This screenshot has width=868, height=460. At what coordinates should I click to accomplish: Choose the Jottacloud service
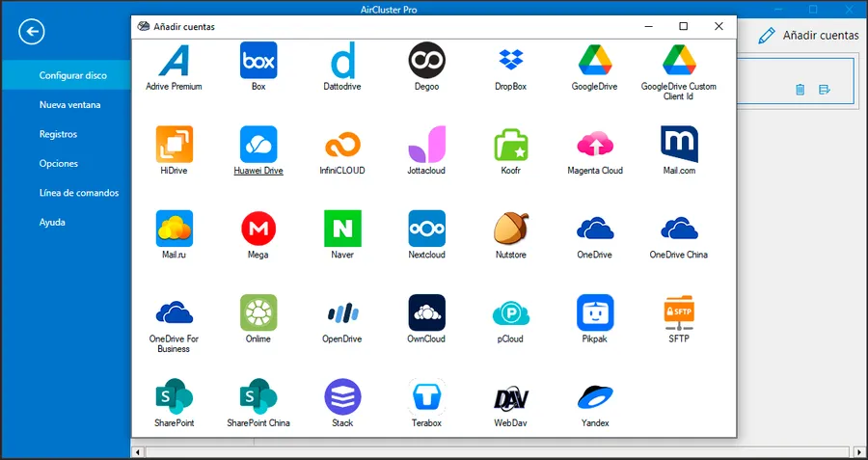coord(427,145)
